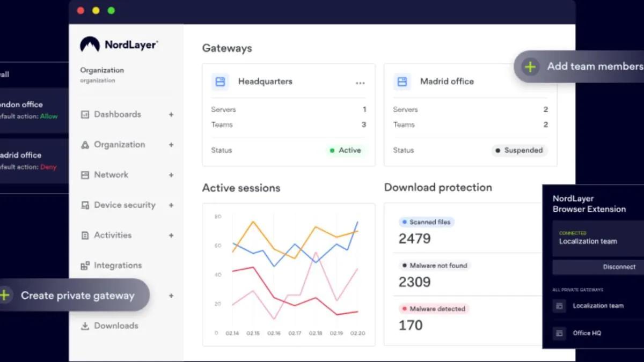The width and height of the screenshot is (644, 362).
Task: Click the scanned files count 2479
Action: pyautogui.click(x=414, y=239)
